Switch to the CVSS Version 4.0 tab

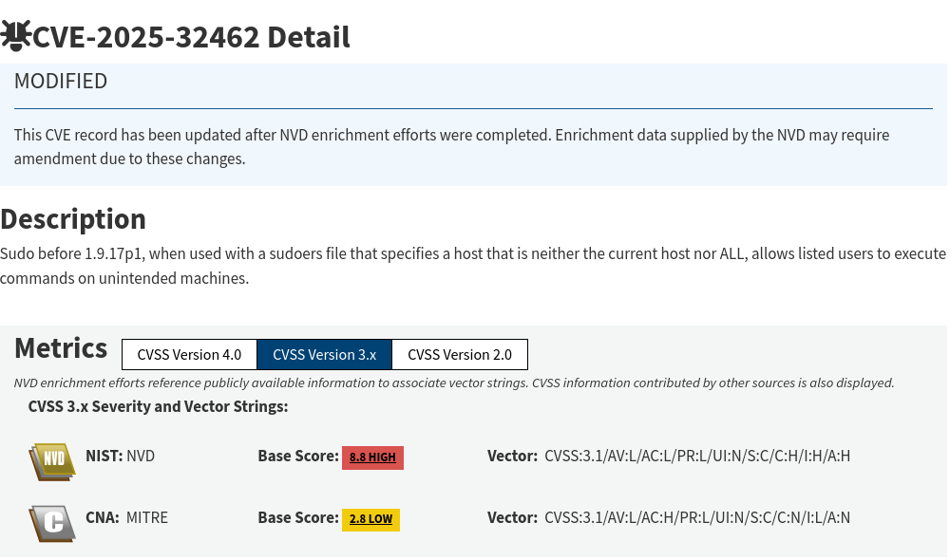tap(188, 354)
